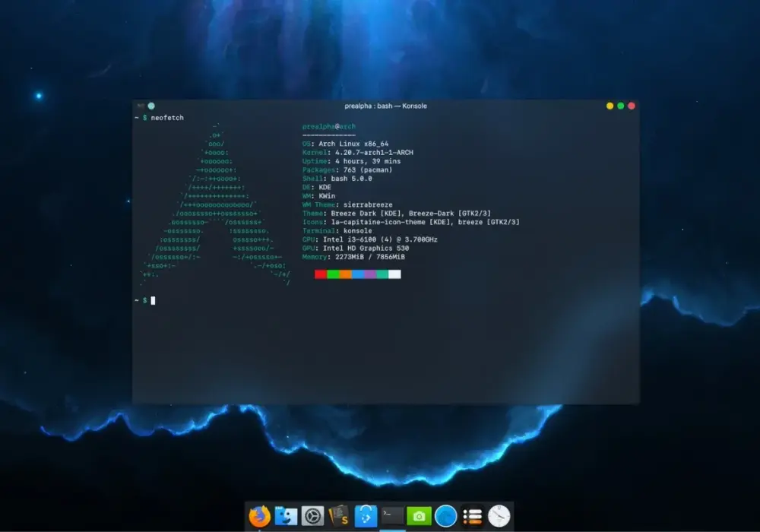This screenshot has height=532, width=760.
Task: Click the 'prealpha@arch' header line
Action: click(328, 126)
